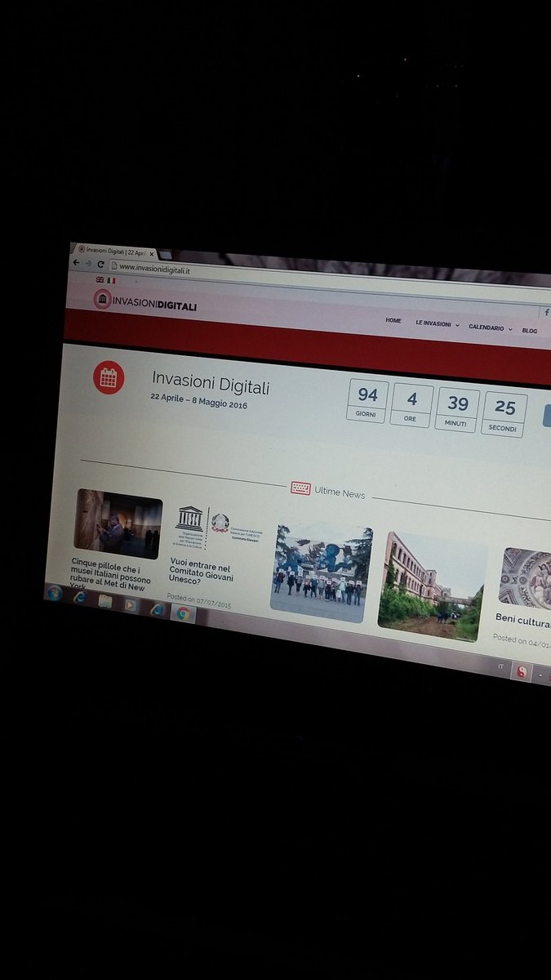
Task: Click the red calendar icon
Action: pos(108,376)
